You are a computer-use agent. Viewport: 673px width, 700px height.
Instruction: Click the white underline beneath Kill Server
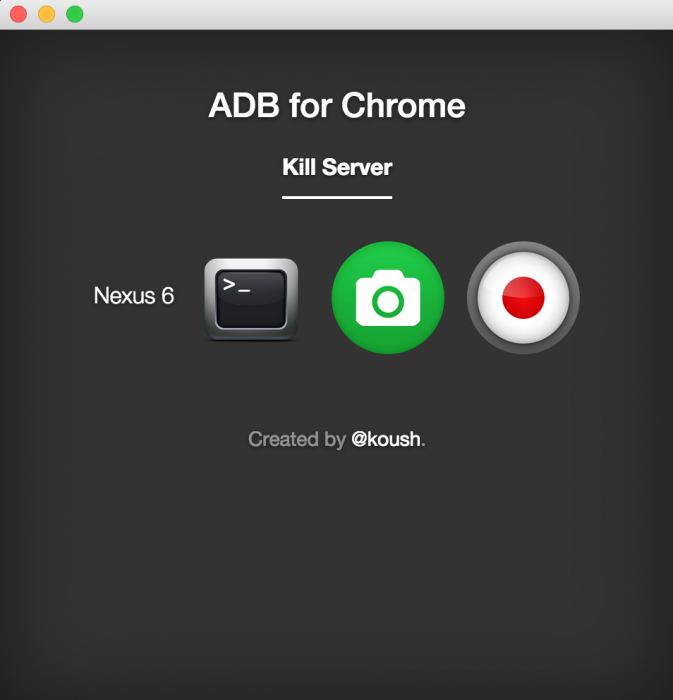[x=337, y=197]
